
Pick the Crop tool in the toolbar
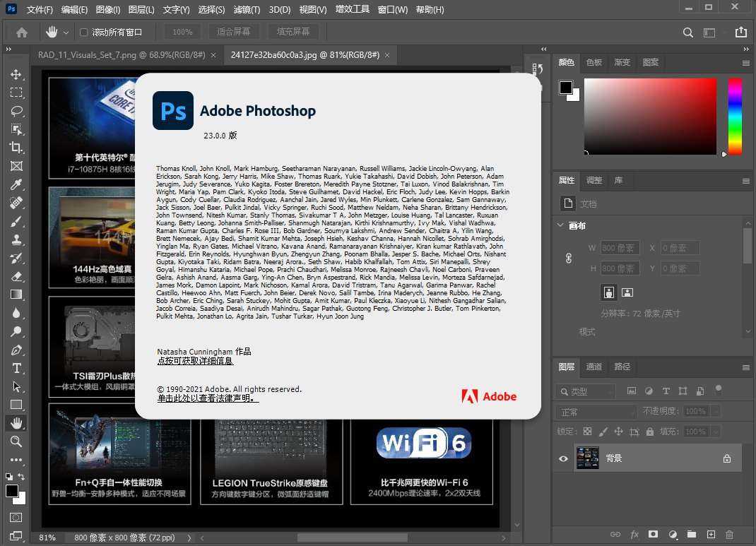click(x=16, y=148)
